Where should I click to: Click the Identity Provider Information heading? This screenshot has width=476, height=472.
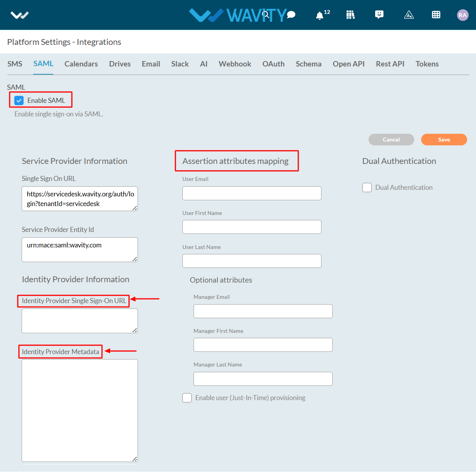tap(76, 279)
